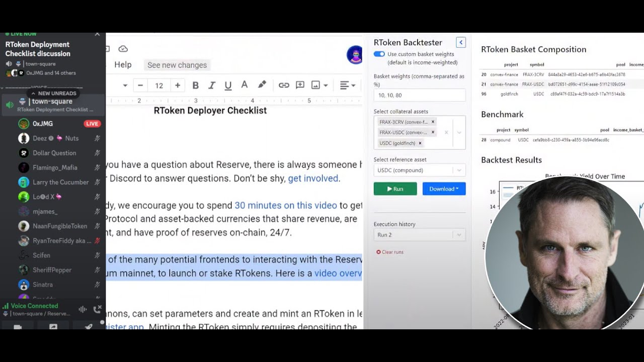Toggle the custom basket weights switch
The image size is (644, 362).
point(379,54)
